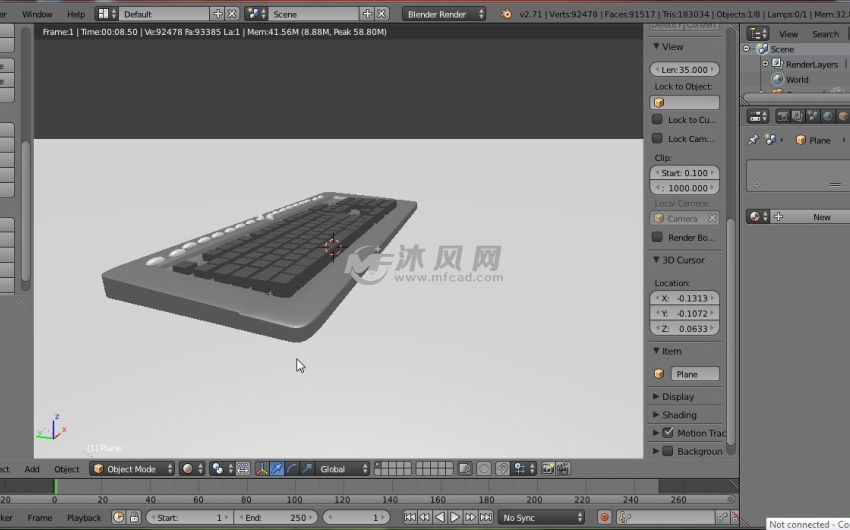Open the Object Mode dropdown
Image resolution: width=850 pixels, height=530 pixels.
[x=132, y=468]
